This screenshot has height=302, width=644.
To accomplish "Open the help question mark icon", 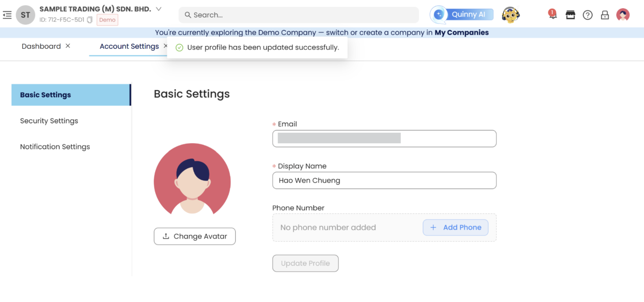I will point(587,15).
